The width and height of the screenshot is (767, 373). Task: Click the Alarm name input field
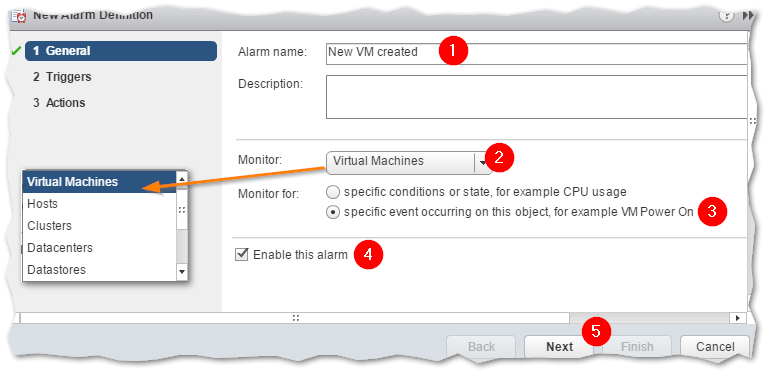coord(537,54)
